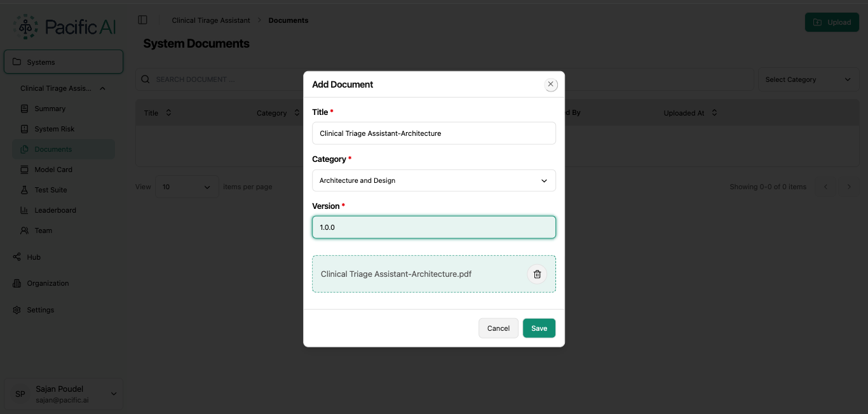
Task: Collapse the left sidebar panel
Action: click(x=143, y=19)
